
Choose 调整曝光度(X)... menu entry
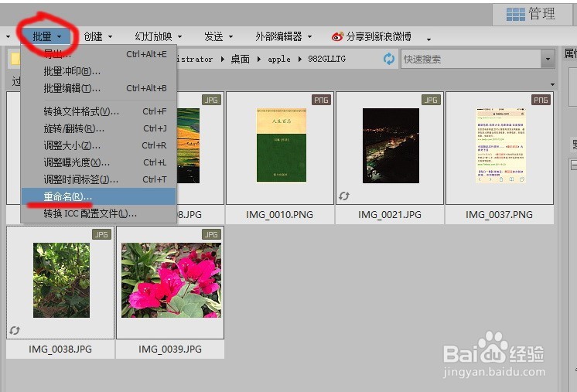point(99,162)
